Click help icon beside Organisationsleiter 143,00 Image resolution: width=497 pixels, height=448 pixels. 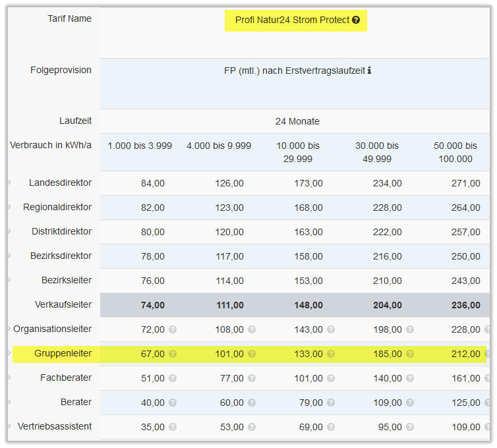coord(331,329)
